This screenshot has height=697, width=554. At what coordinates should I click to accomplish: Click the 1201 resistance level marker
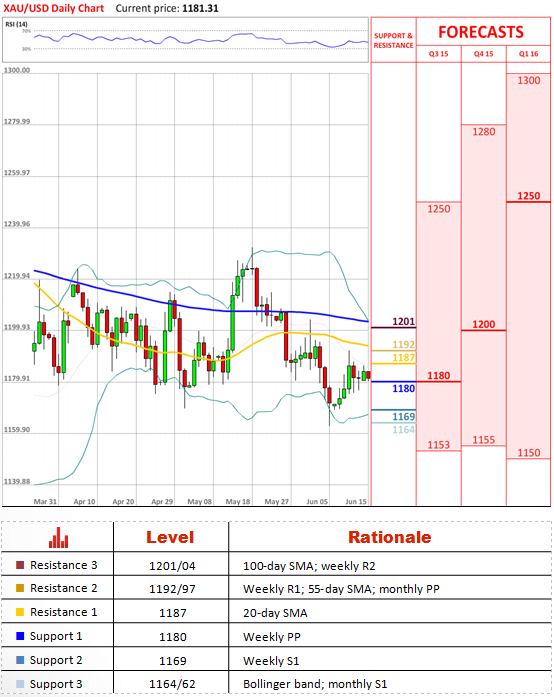pyautogui.click(x=403, y=321)
